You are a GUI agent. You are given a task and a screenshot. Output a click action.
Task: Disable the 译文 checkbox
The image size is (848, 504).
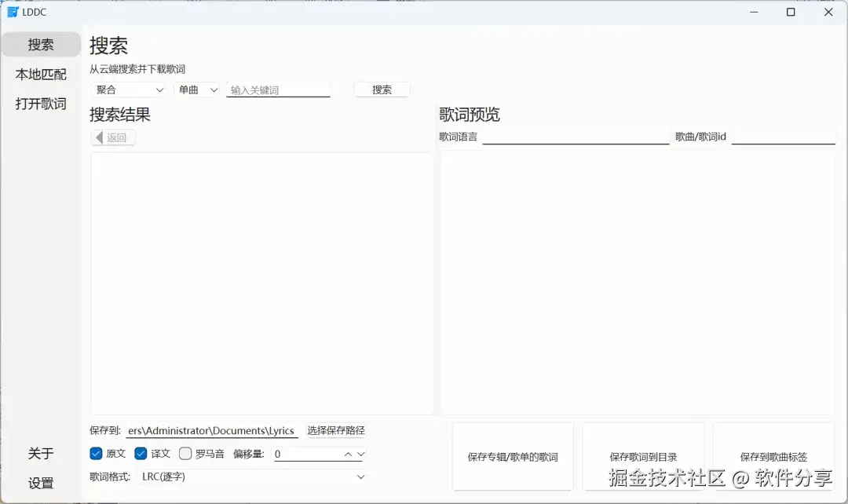point(141,453)
